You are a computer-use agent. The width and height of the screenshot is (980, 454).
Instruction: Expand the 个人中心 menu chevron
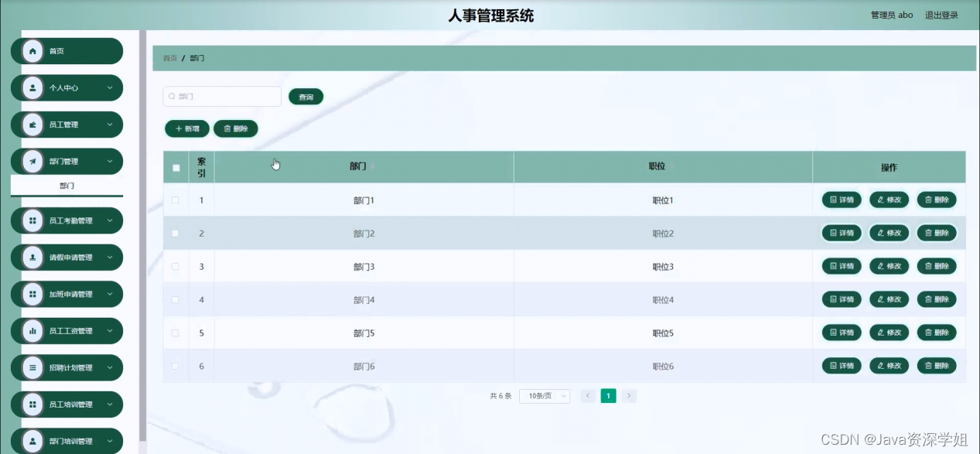tap(110, 88)
